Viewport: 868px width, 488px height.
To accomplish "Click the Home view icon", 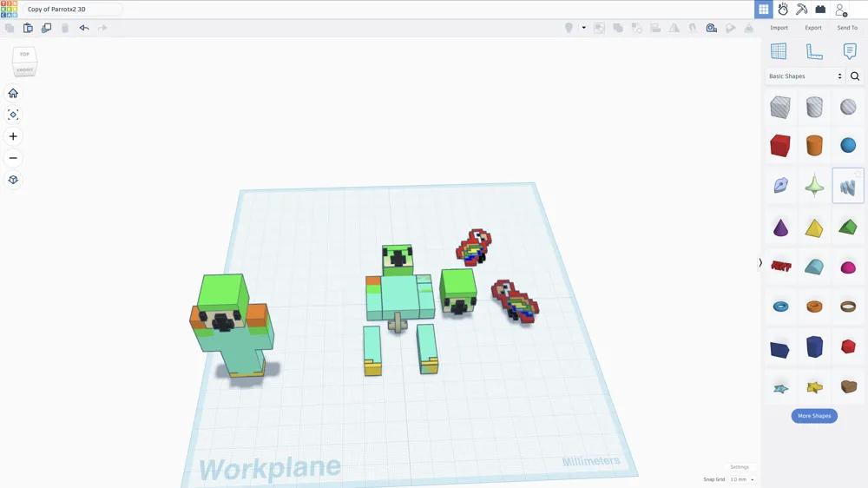I will [x=13, y=93].
